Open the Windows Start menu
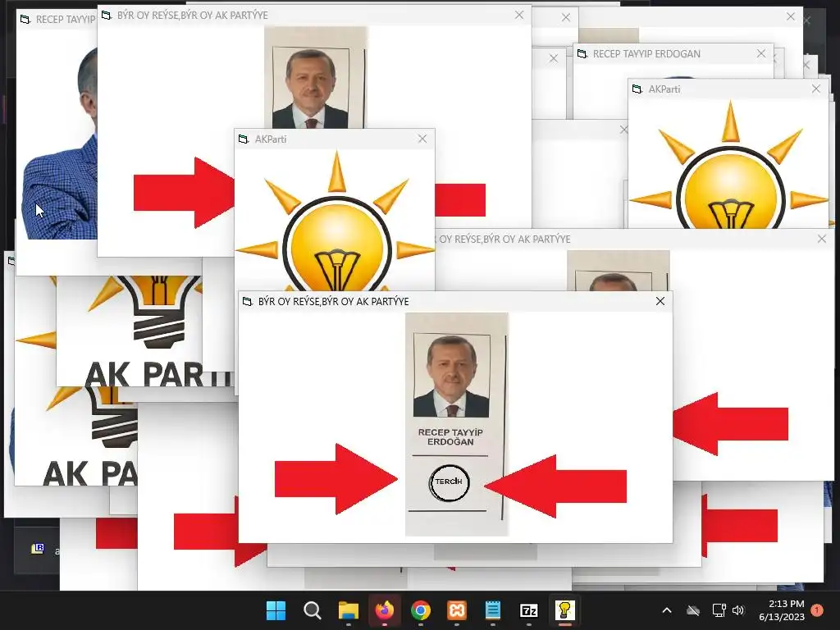The image size is (840, 630). [276, 610]
